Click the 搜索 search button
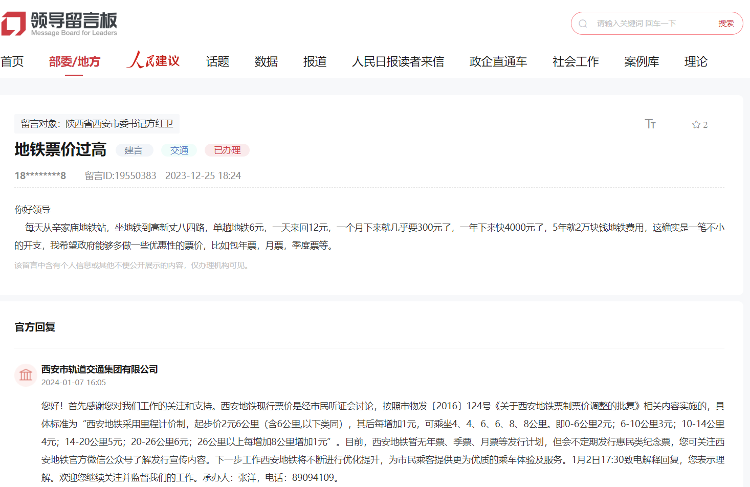The height and width of the screenshot is (487, 750). tap(725, 23)
